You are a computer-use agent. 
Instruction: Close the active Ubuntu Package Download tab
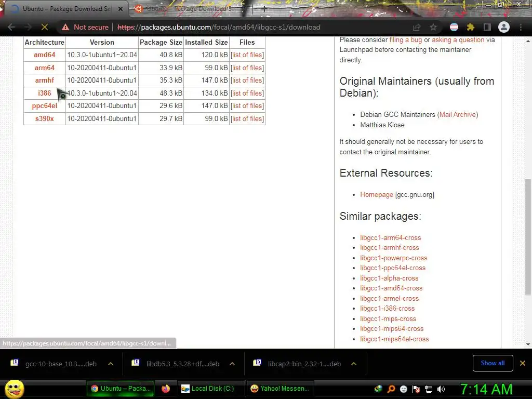pyautogui.click(x=121, y=9)
